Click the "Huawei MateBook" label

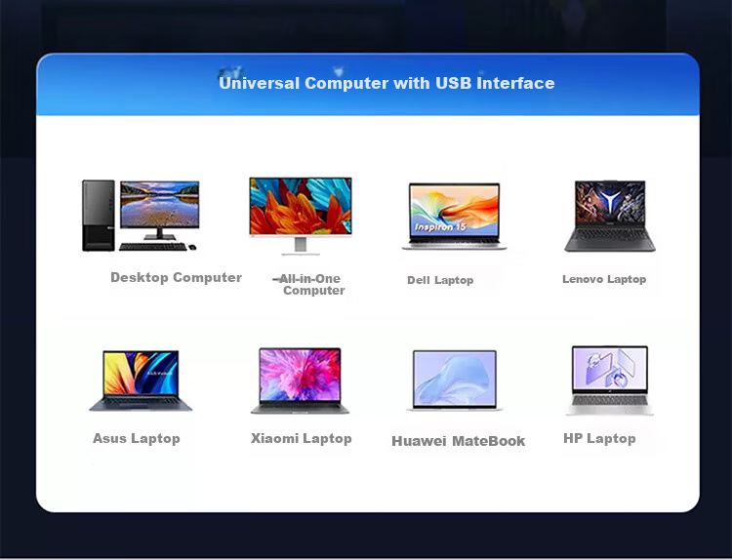[458, 441]
